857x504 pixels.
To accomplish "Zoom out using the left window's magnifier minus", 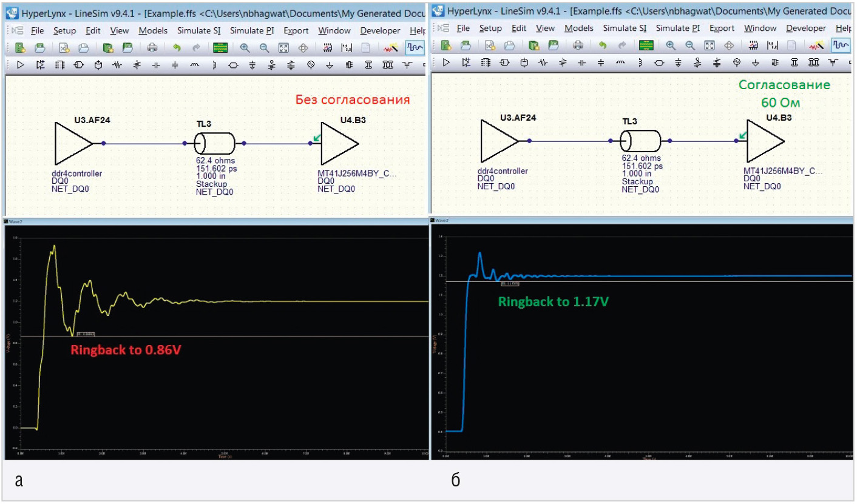I will tap(264, 49).
